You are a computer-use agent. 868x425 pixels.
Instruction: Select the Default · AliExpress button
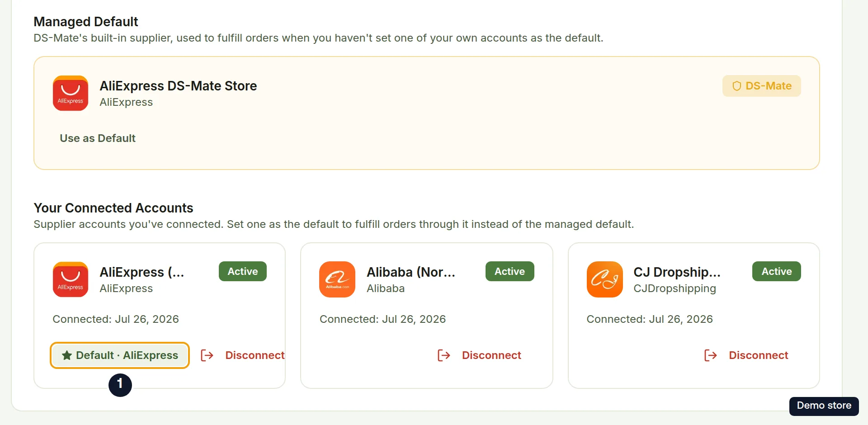point(120,355)
